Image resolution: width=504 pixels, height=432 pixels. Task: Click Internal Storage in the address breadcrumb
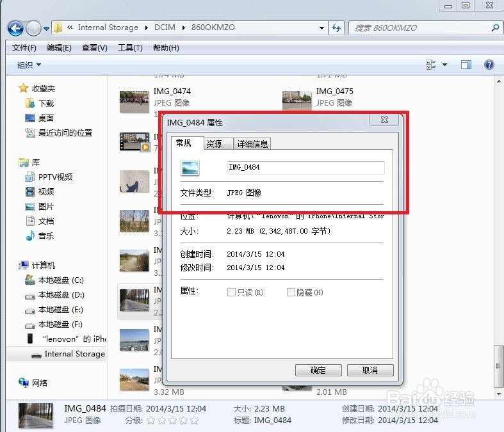click(x=108, y=28)
